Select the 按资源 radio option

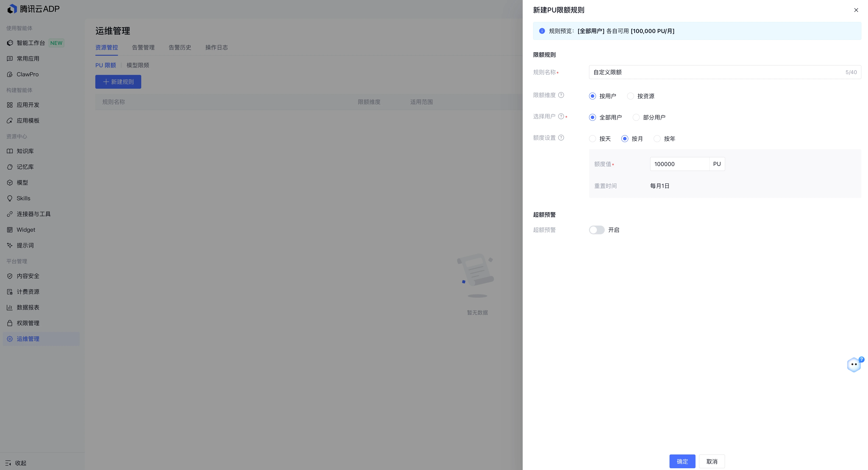(641, 96)
